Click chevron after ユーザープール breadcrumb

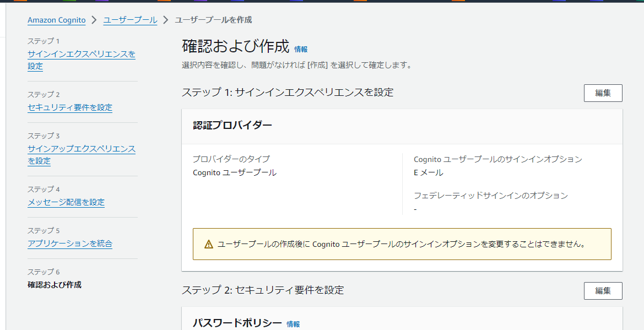(166, 20)
